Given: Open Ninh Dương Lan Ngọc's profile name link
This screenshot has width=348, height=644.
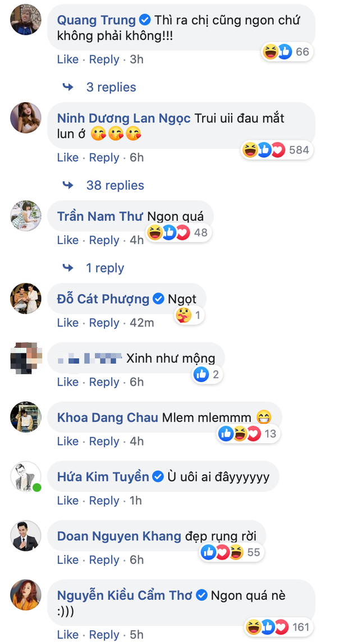Looking at the screenshot, I should 123,119.
